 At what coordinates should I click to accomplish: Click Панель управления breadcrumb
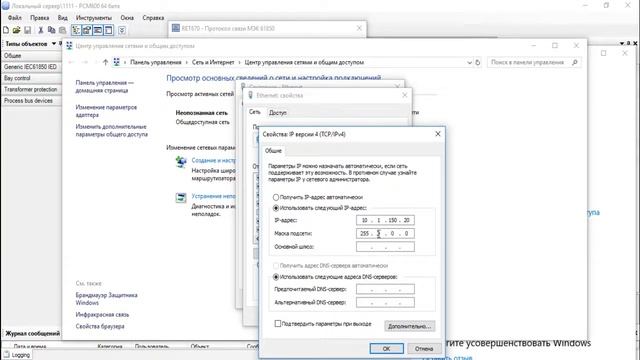point(156,62)
